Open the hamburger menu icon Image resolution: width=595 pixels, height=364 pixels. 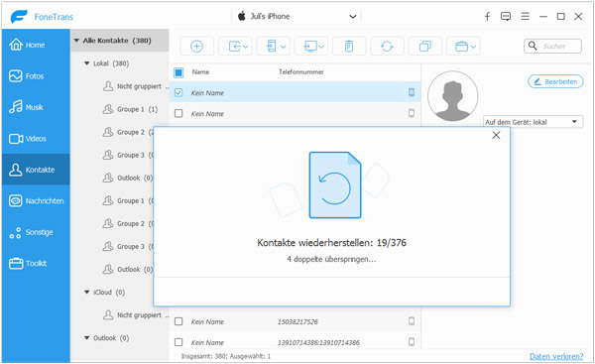(526, 16)
